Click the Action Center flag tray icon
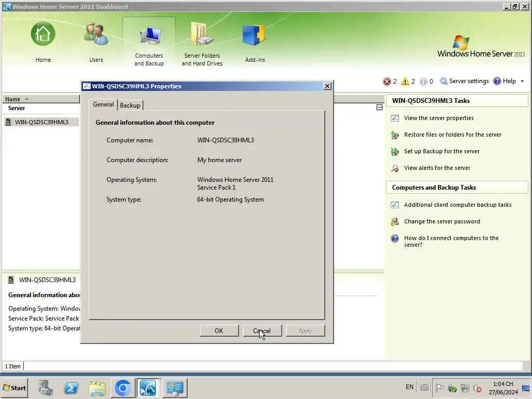The height and width of the screenshot is (399, 532). [440, 388]
